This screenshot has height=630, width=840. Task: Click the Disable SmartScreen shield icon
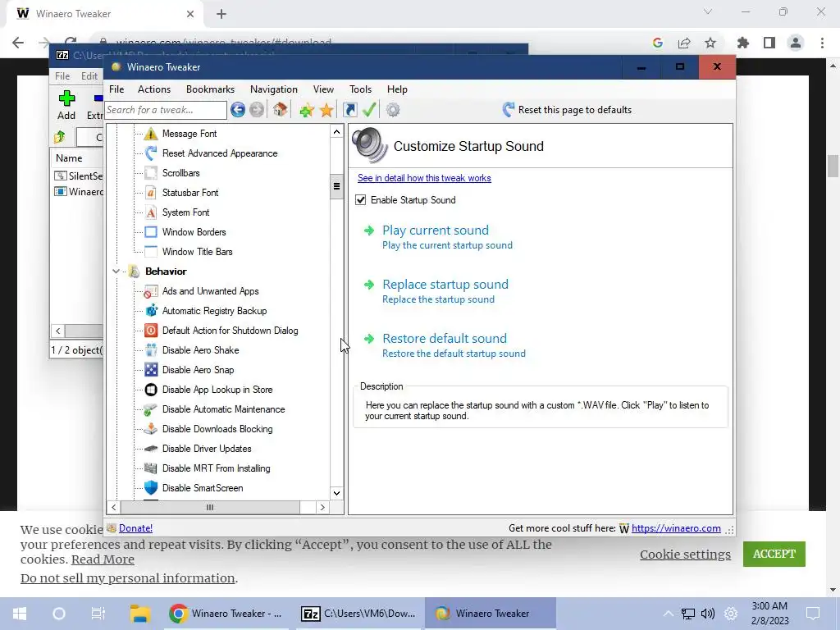[x=151, y=488]
